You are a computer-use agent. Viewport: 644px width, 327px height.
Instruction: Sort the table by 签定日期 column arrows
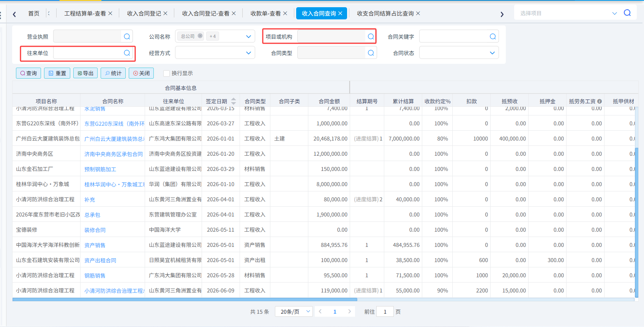234,101
